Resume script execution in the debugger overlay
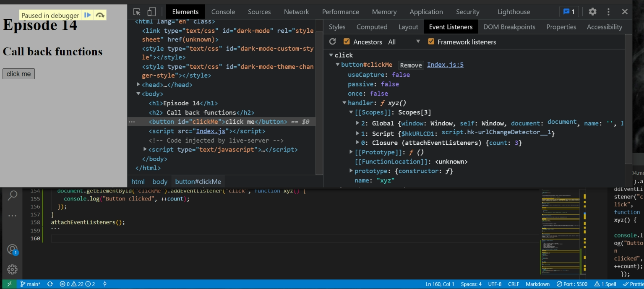The height and width of the screenshot is (289, 644). 87,15
